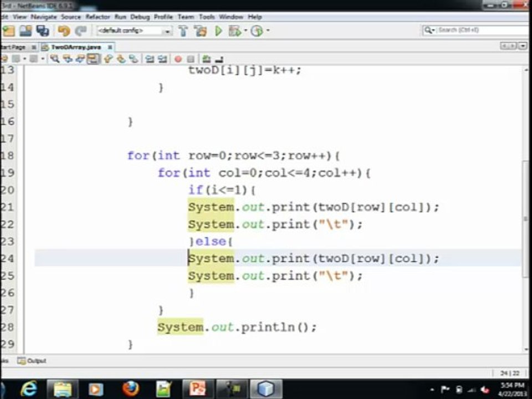Expand the Debug Main Project dropdown arrow

(245, 31)
